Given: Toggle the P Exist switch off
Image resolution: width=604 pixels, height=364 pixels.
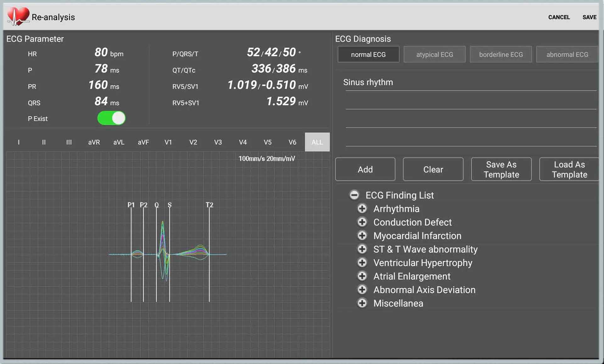Looking at the screenshot, I should click(x=111, y=118).
